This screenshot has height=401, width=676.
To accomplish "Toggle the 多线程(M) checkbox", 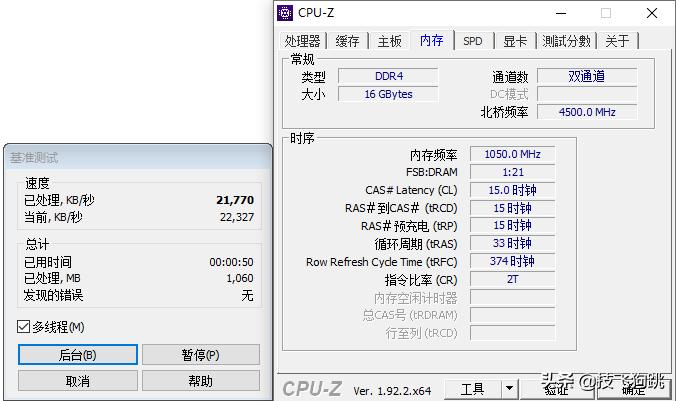I will tap(23, 327).
